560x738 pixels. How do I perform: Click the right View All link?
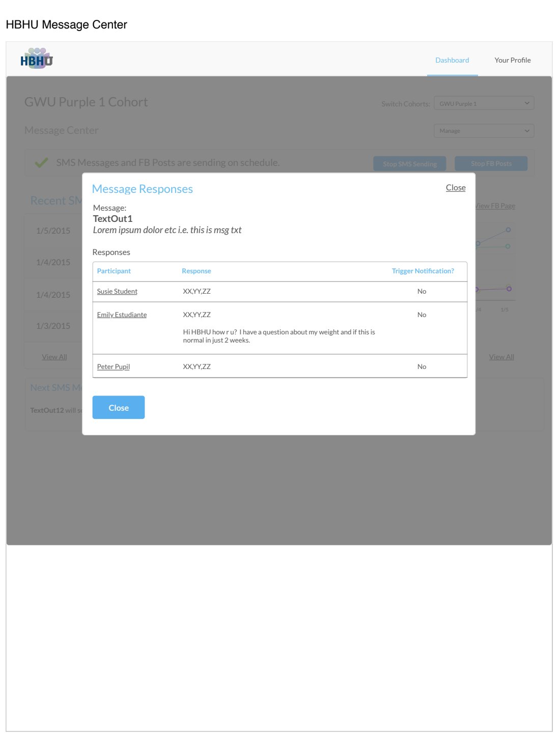coord(501,357)
